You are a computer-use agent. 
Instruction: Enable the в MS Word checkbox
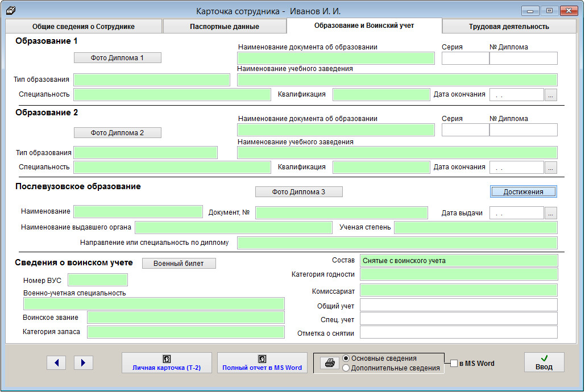point(454,363)
